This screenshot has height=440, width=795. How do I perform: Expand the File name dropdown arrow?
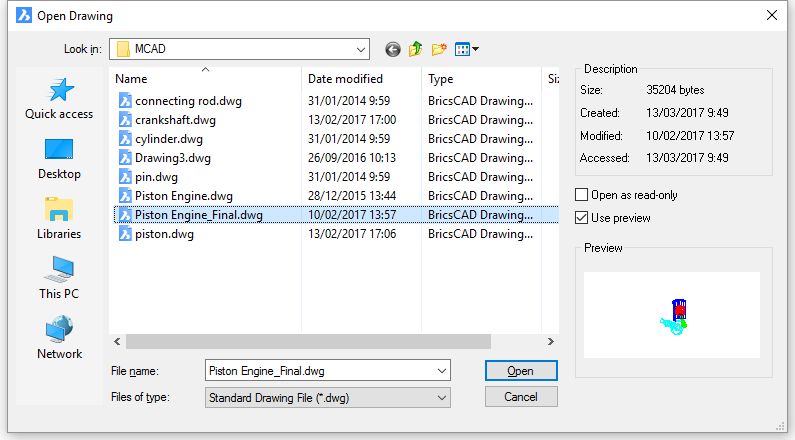click(442, 371)
